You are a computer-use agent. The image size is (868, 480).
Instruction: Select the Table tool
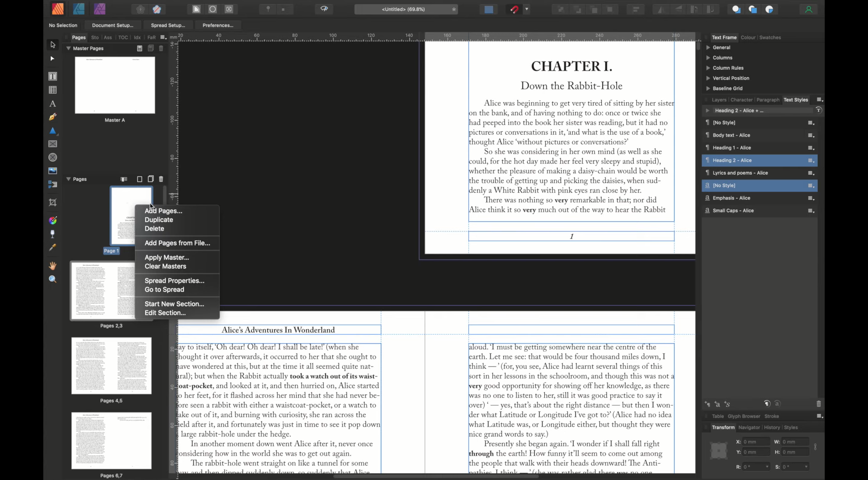53,90
